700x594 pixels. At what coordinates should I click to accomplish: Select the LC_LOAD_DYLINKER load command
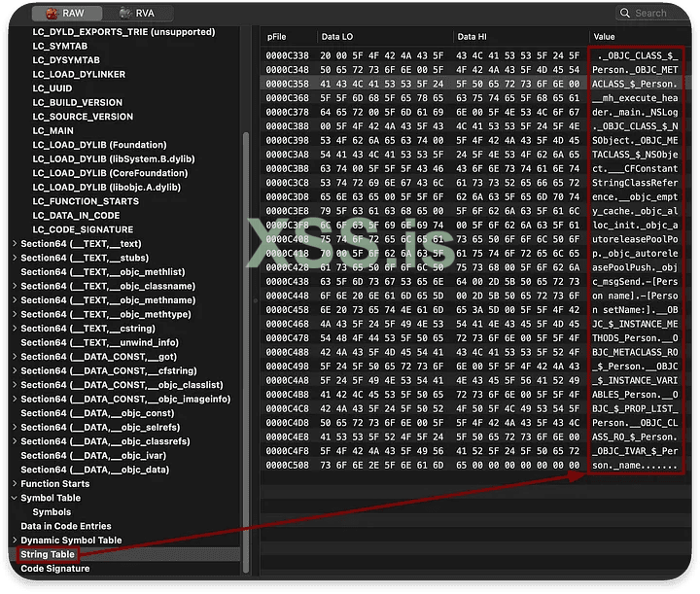pos(79,74)
